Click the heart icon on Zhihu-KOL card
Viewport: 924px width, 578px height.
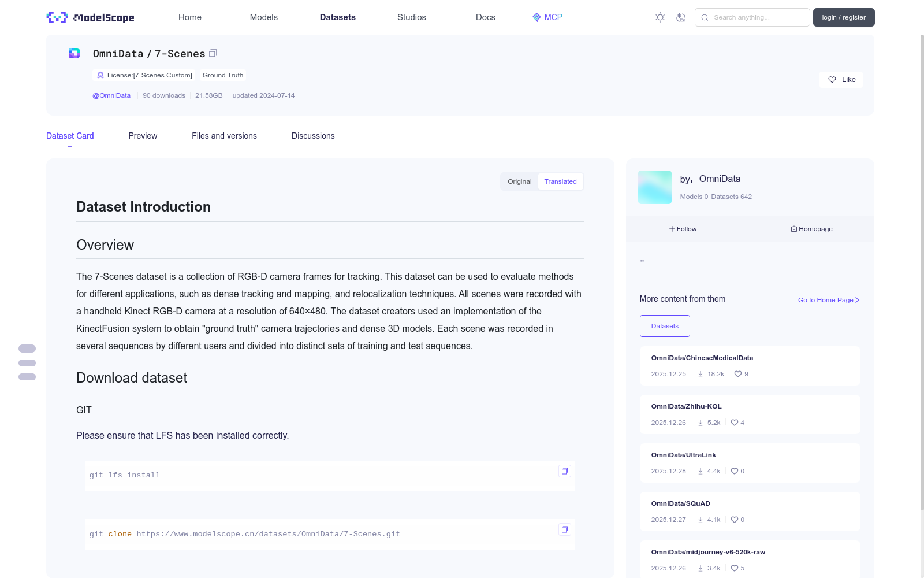click(735, 423)
